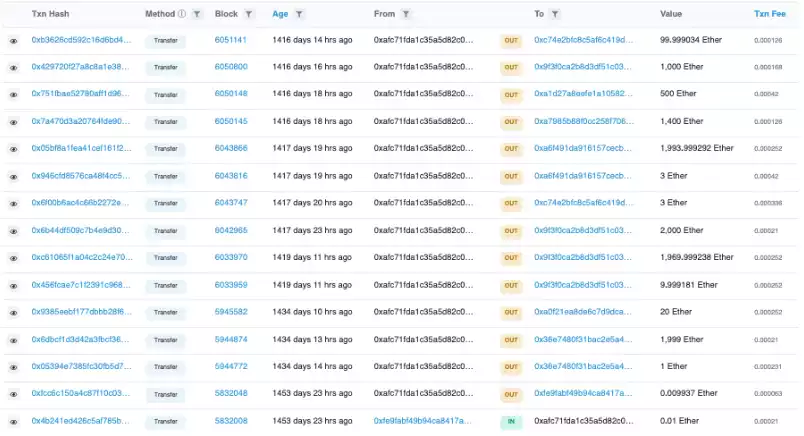804x436 pixels.
Task: Open recipient address 0xfe9fabf49b94ca8417a in block 5832048 row
Action: [583, 393]
